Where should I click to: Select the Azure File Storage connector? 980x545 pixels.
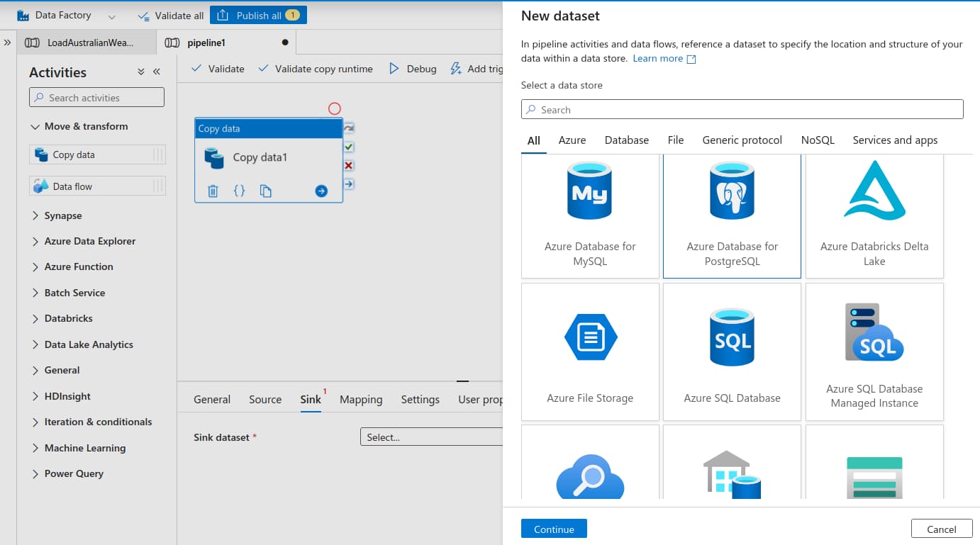point(589,351)
